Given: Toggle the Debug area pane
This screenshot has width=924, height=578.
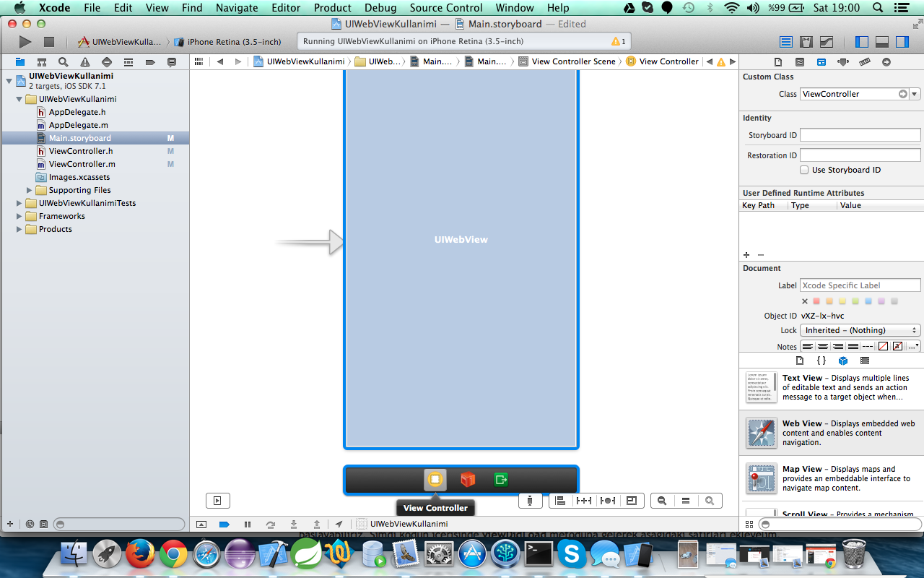Looking at the screenshot, I should click(x=882, y=42).
